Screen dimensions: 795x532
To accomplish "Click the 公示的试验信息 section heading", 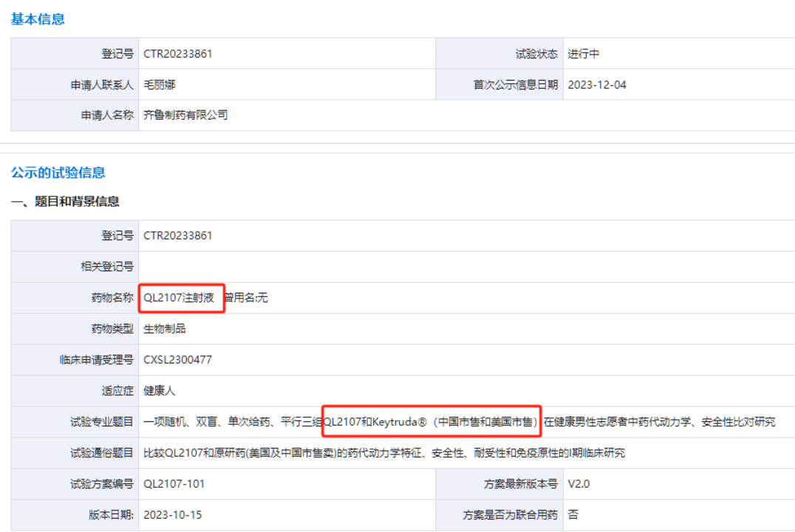I will tap(58, 173).
